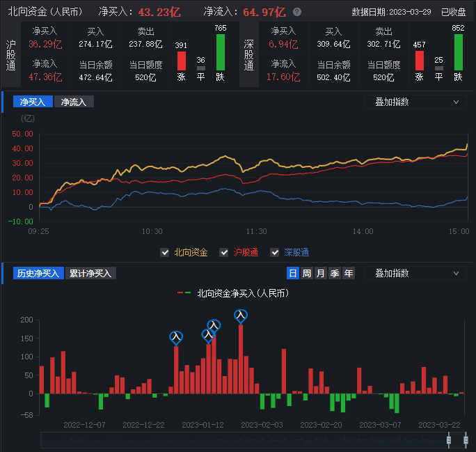This screenshot has width=476, height=452.
Task: Select the 周 weekly period button
Action: (306, 274)
